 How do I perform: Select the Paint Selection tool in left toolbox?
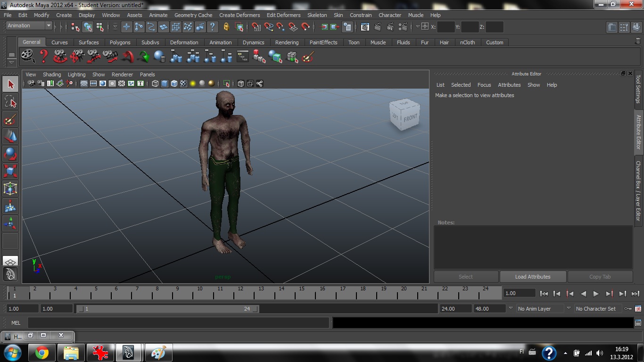(x=10, y=118)
